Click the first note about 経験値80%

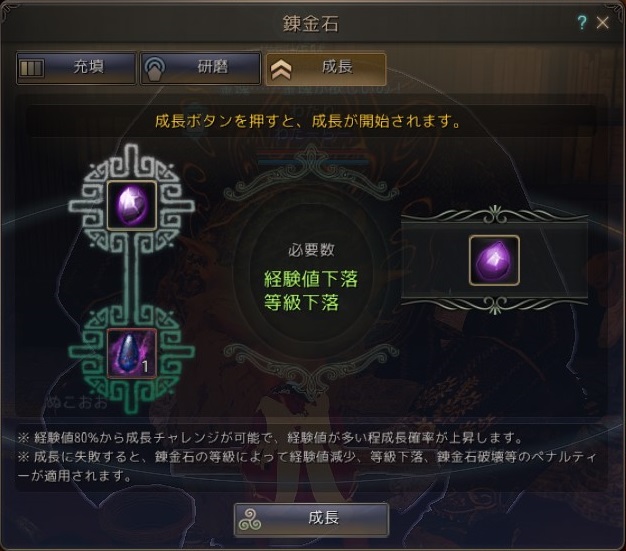270,438
